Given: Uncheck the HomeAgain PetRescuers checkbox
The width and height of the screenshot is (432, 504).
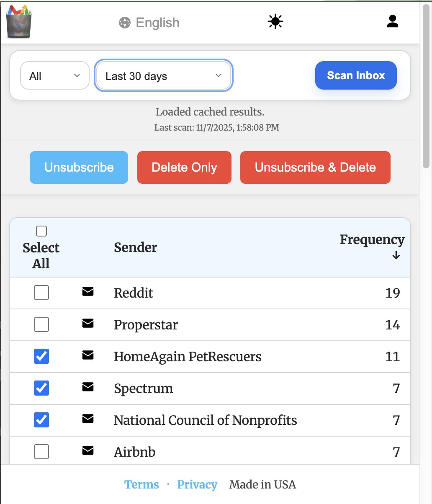Looking at the screenshot, I should [41, 356].
